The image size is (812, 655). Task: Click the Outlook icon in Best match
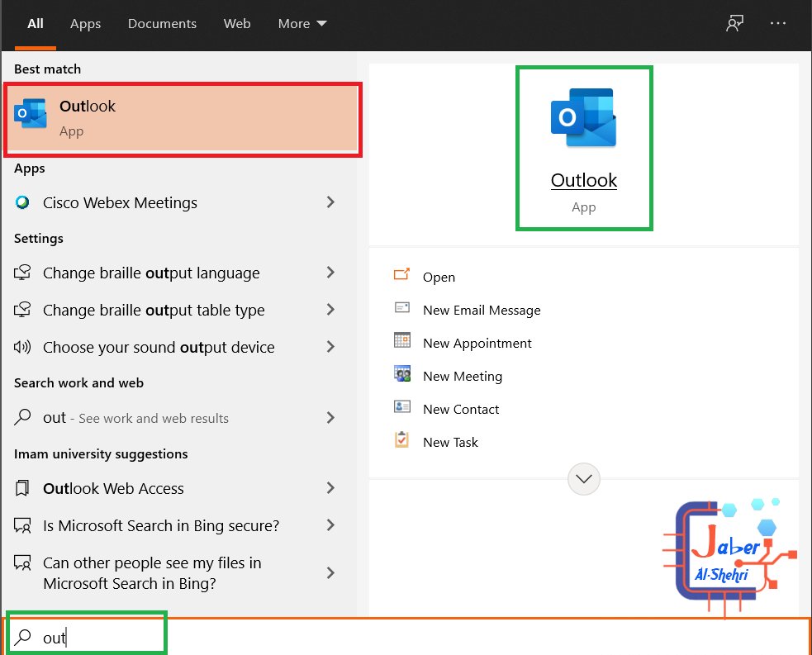coord(30,113)
